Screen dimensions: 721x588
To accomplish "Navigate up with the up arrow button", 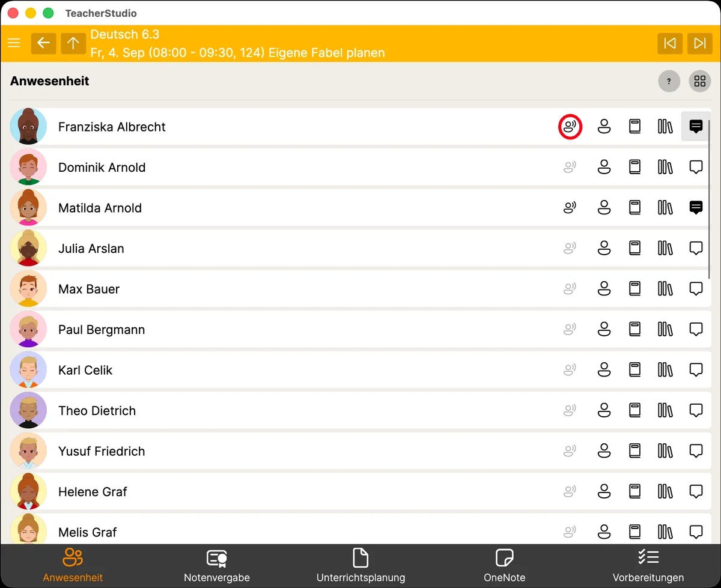I will [73, 43].
